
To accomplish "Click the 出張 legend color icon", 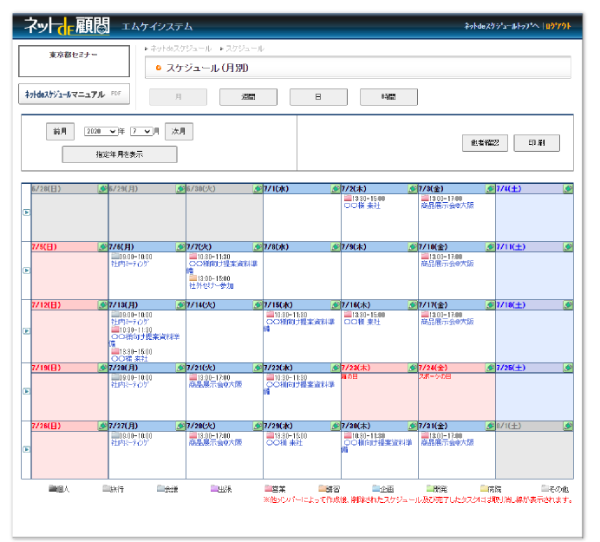I will (214, 488).
